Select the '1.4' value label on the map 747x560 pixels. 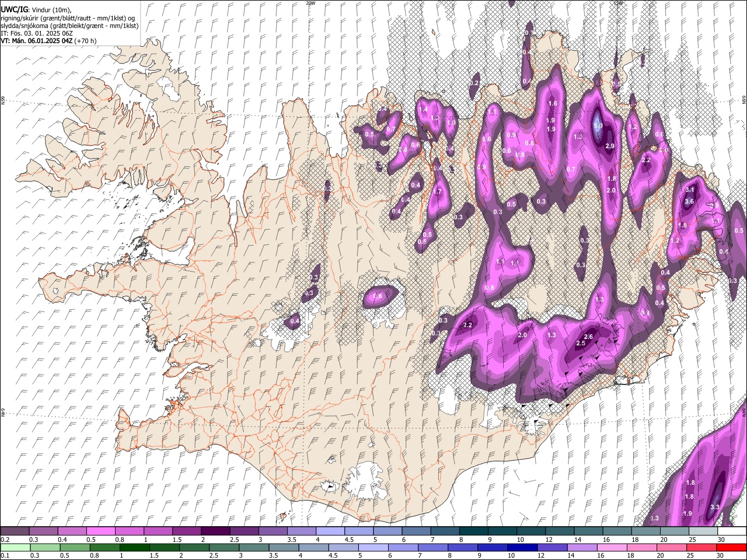423,109
